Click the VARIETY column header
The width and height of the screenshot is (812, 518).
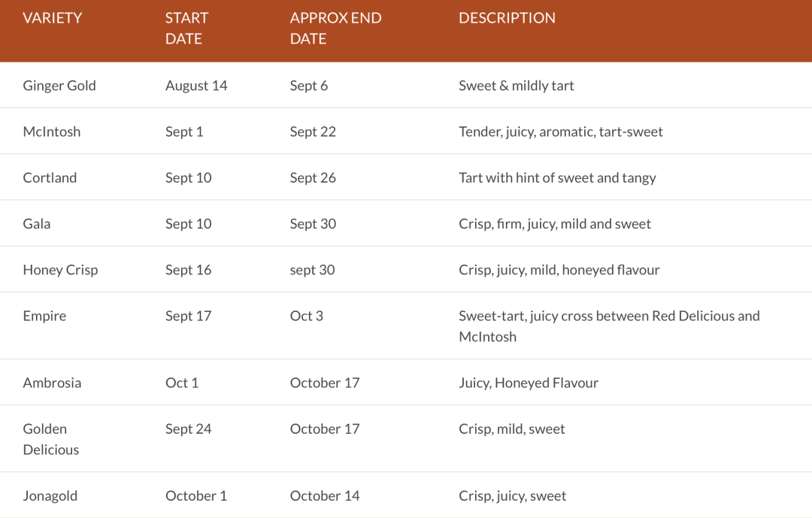tap(52, 18)
